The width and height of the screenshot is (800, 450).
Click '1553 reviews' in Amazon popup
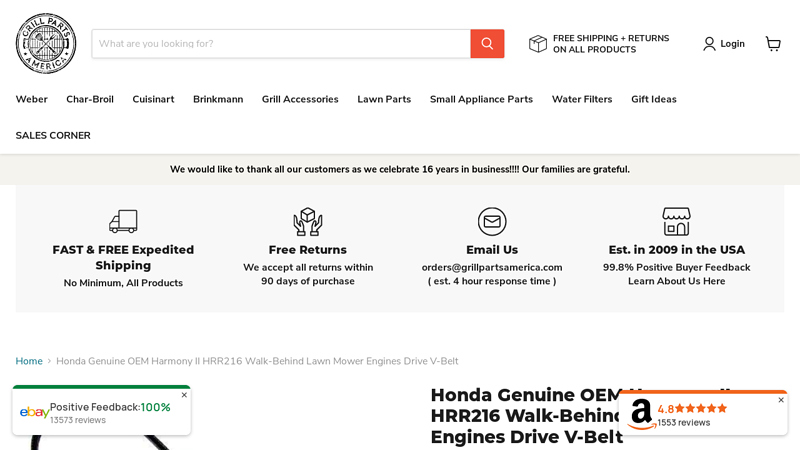click(683, 422)
